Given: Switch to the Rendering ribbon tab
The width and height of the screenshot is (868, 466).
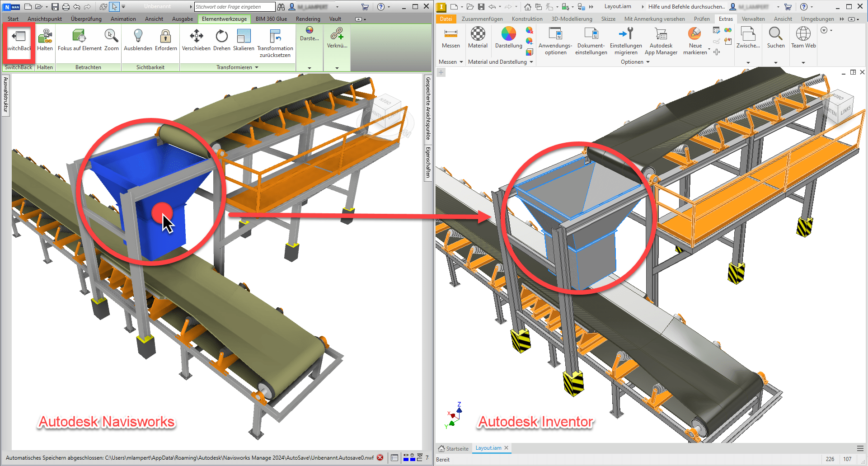Looking at the screenshot, I should coord(308,19).
